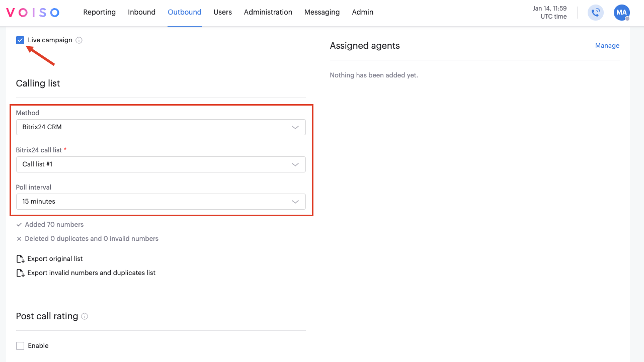Select Export original list
Screen dimensions: 644x362
coord(54,258)
